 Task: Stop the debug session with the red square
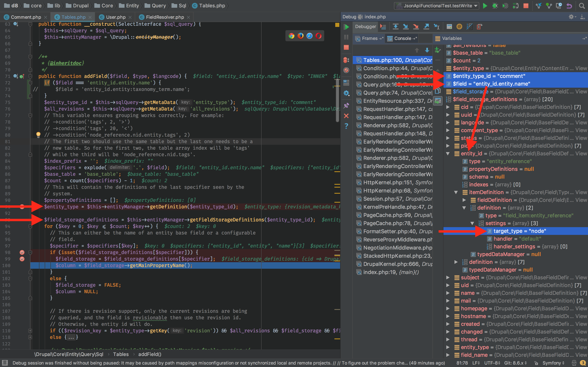pyautogui.click(x=346, y=48)
